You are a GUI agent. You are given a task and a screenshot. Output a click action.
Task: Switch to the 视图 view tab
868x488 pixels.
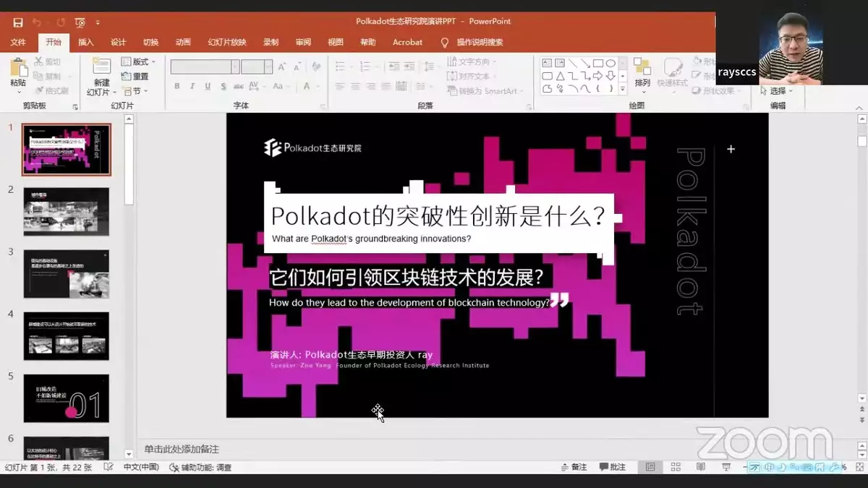click(336, 42)
